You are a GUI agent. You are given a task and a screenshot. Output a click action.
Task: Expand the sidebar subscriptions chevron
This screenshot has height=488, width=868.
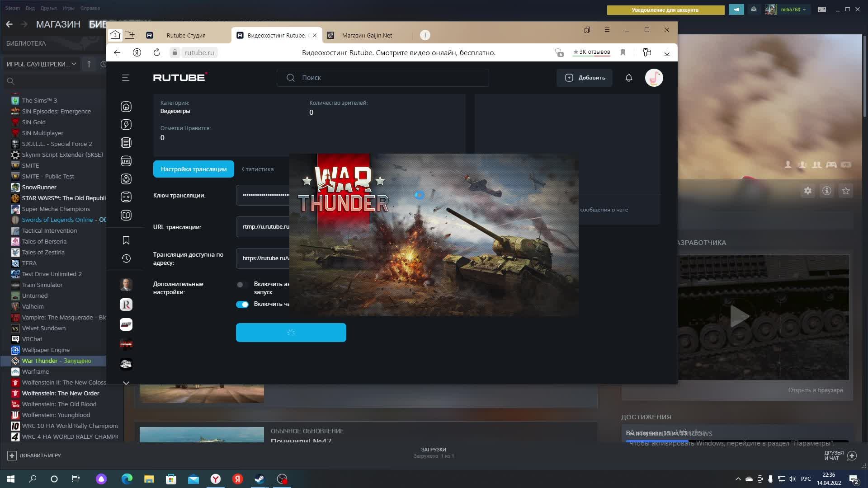tap(126, 383)
